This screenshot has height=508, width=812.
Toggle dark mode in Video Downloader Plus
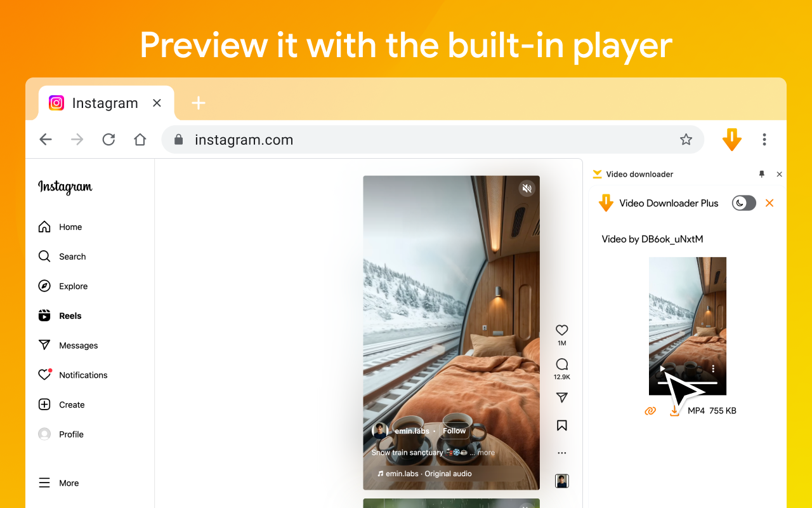click(x=744, y=203)
